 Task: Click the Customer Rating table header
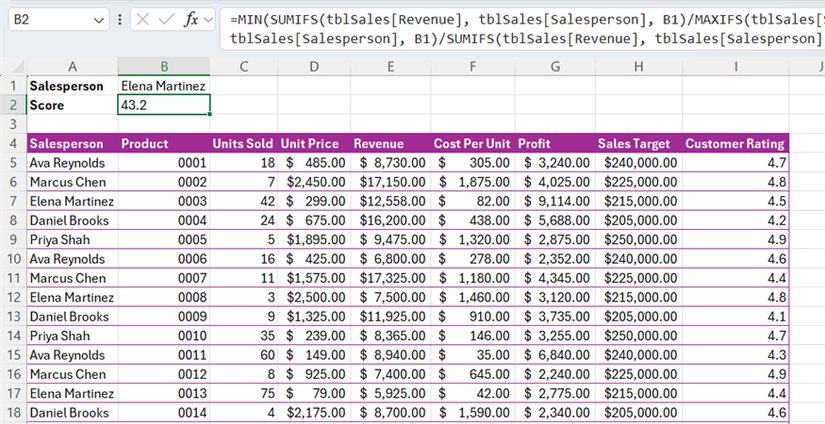click(736, 144)
